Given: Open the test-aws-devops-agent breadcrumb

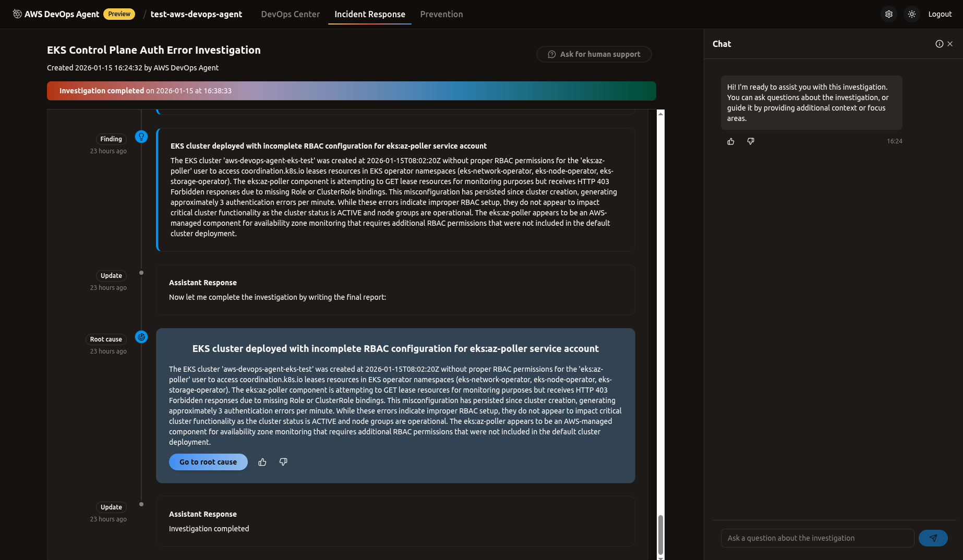Looking at the screenshot, I should pos(196,14).
